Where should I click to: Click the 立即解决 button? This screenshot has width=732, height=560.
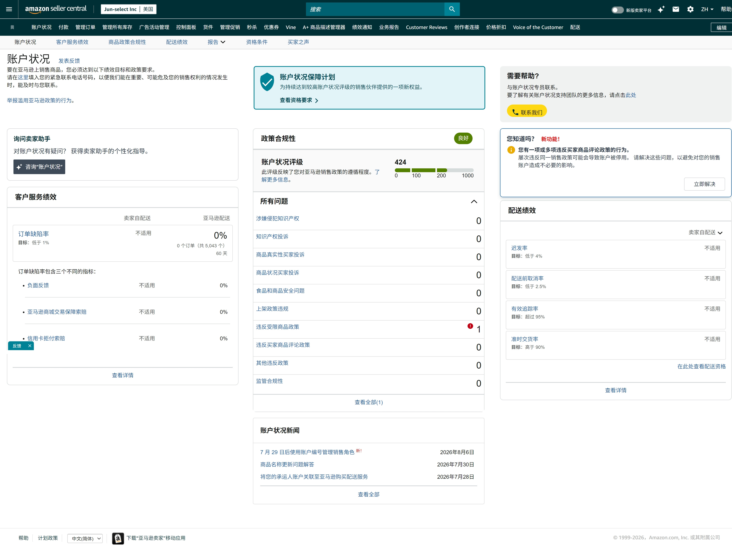704,184
